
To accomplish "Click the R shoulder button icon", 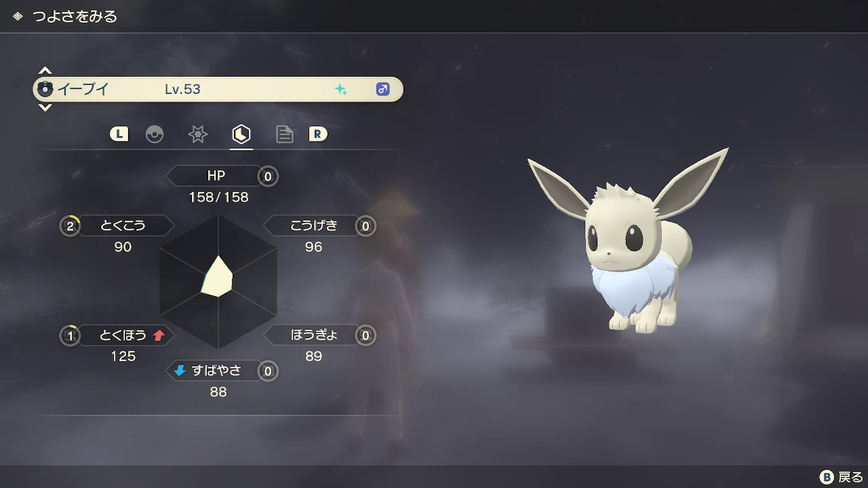I will click(x=317, y=134).
